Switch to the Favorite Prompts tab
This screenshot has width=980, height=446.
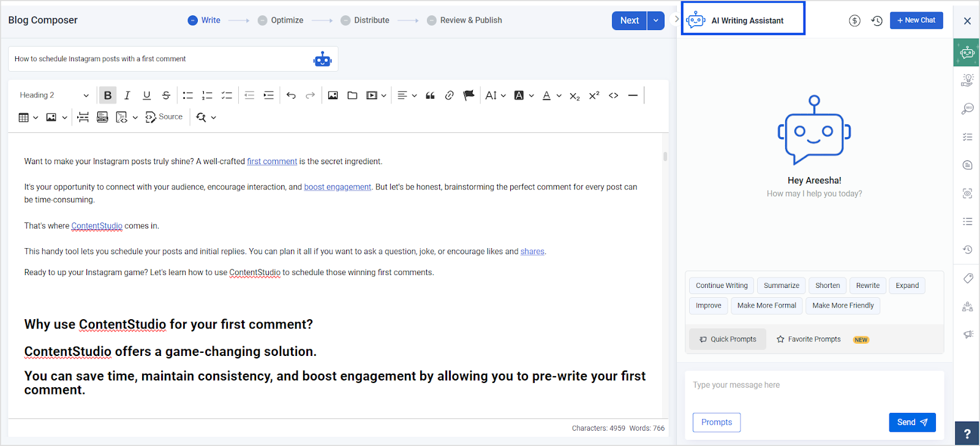809,339
